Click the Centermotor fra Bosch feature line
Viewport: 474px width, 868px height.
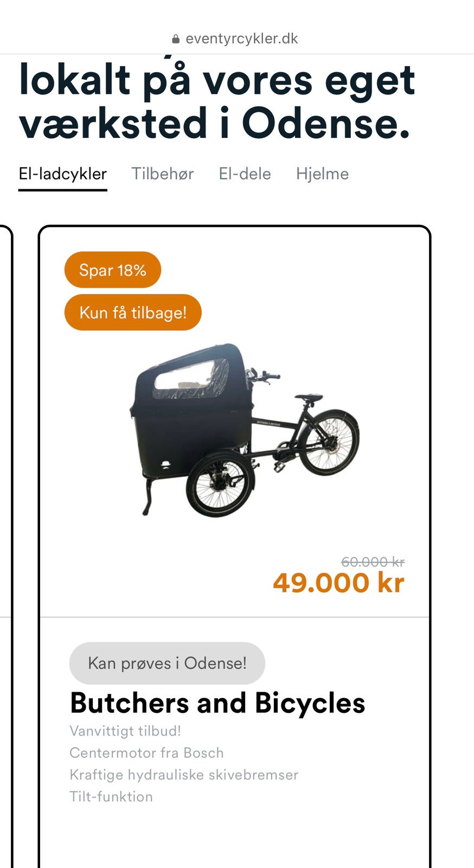tap(146, 752)
